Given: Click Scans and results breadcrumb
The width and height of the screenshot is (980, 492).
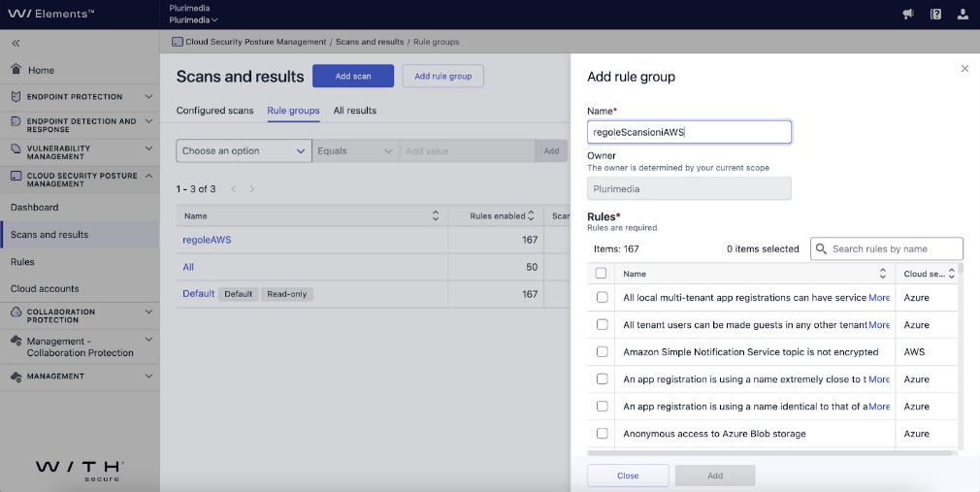Looking at the screenshot, I should point(370,42).
